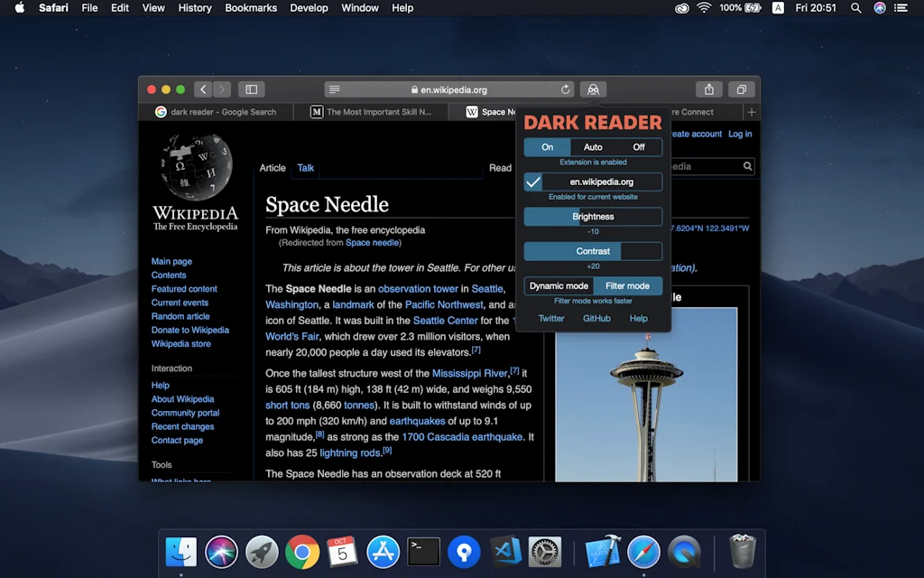The width and height of the screenshot is (924, 578).
Task: Open the clock menu showing Fri 20:51
Action: point(817,8)
